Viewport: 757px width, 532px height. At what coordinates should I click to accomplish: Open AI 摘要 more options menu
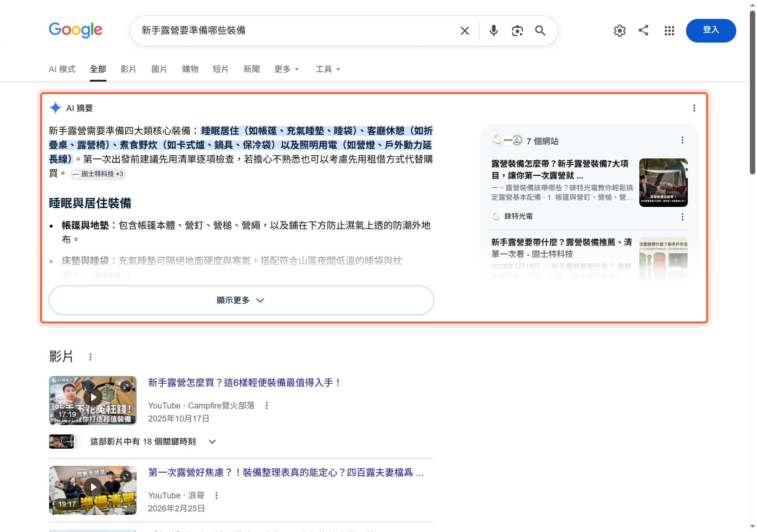click(694, 108)
